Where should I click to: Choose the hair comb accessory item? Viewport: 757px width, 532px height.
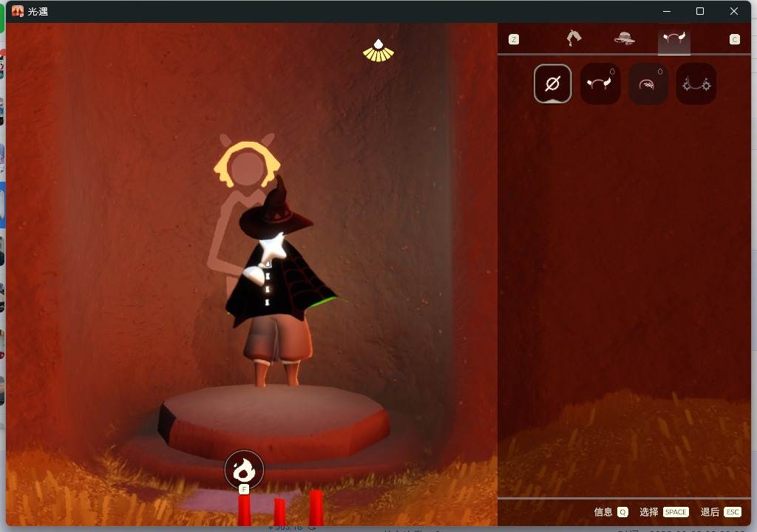(648, 83)
